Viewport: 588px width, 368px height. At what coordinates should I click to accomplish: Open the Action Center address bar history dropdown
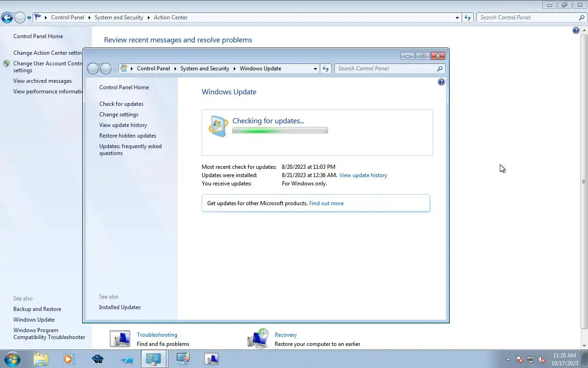tap(457, 17)
